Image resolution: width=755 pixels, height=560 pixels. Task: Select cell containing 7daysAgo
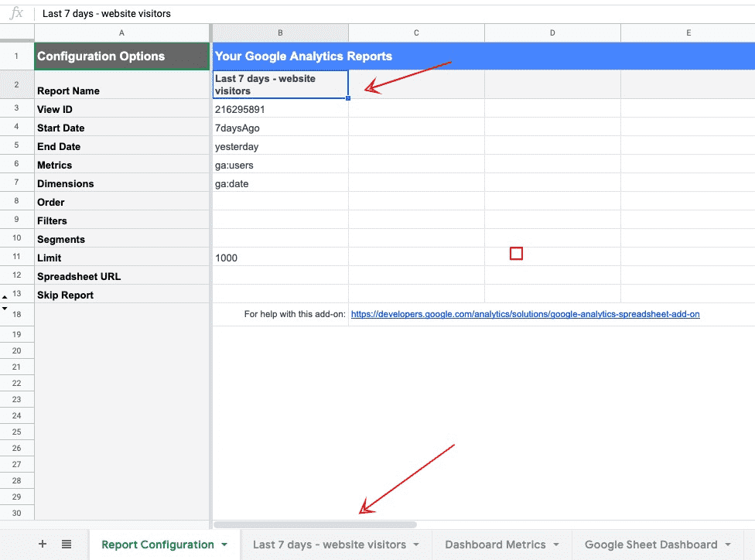tap(280, 127)
